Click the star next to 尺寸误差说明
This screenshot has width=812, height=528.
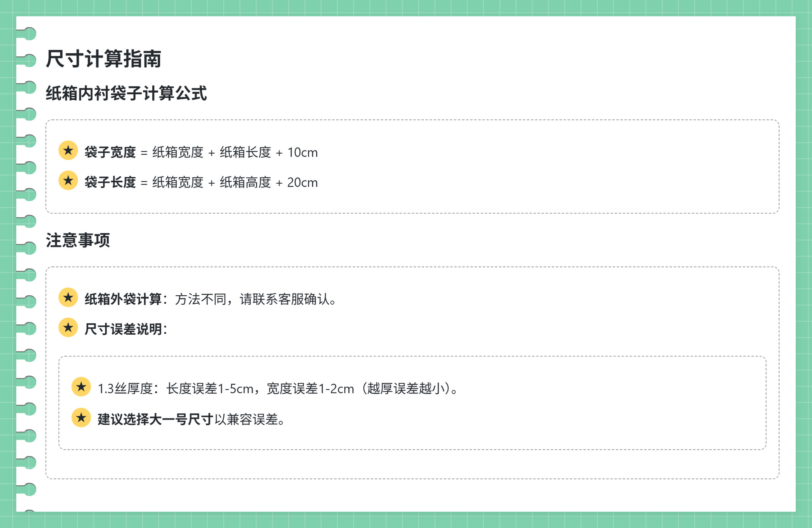coord(68,327)
